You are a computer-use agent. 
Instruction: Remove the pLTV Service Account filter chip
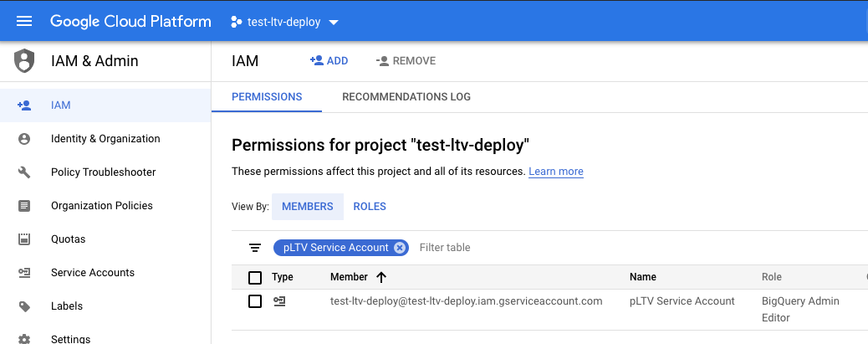[x=400, y=248]
